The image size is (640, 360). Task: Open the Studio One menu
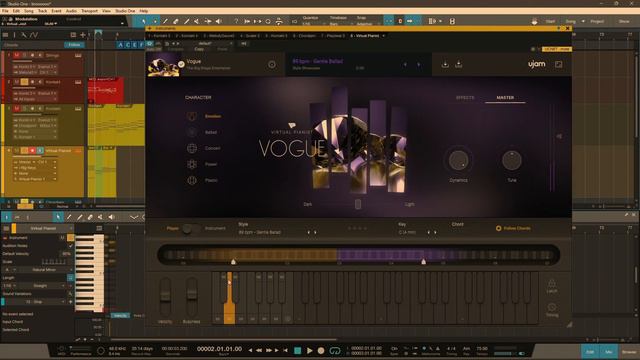click(x=125, y=11)
